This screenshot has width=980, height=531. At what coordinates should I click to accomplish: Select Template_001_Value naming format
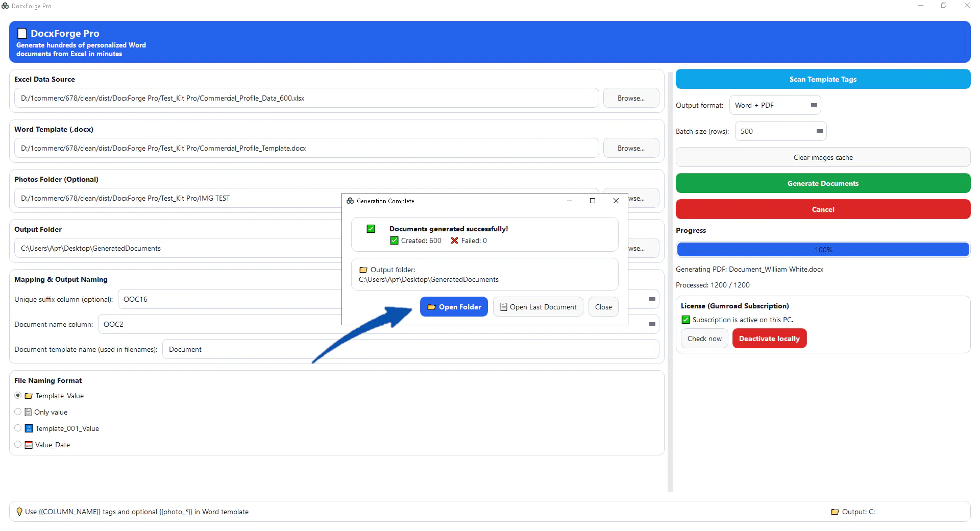[18, 428]
